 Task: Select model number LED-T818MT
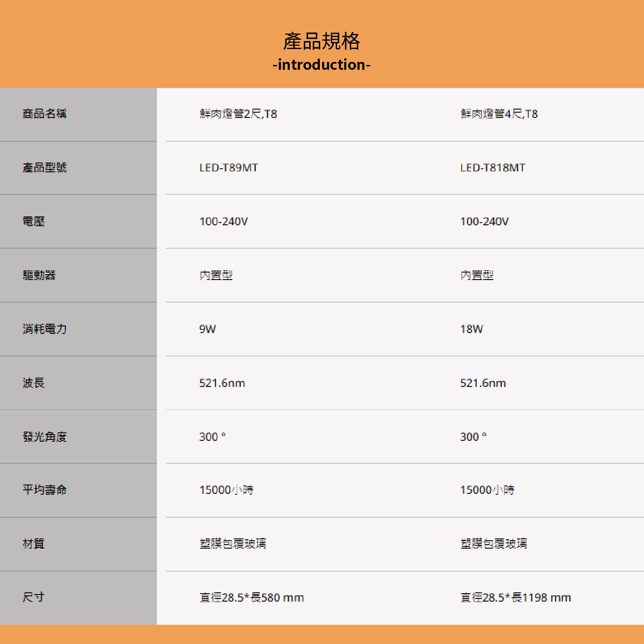493,168
